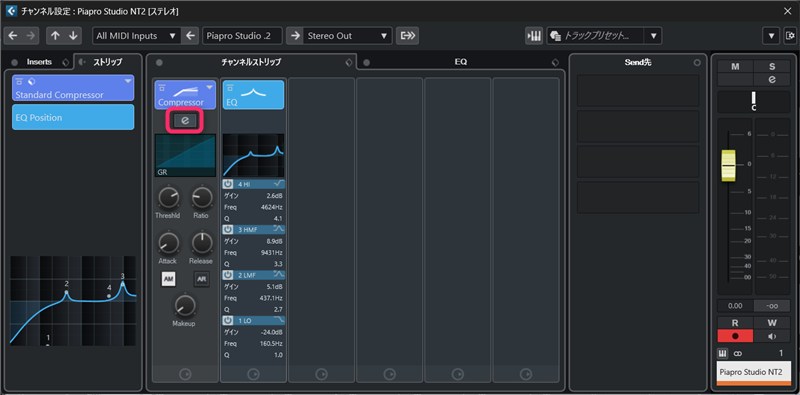Click the 0.00 volume value field
Viewport: 800px width, 395px height.
735,306
